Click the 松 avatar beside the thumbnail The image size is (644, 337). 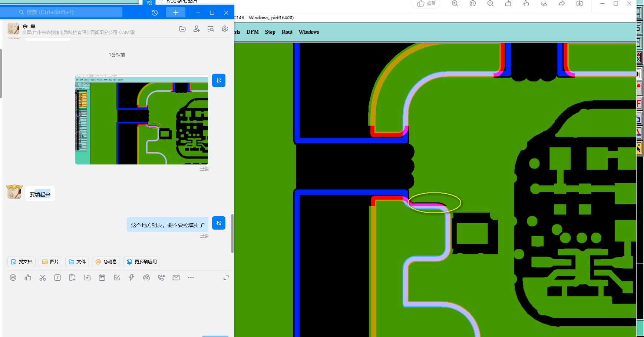[x=219, y=80]
